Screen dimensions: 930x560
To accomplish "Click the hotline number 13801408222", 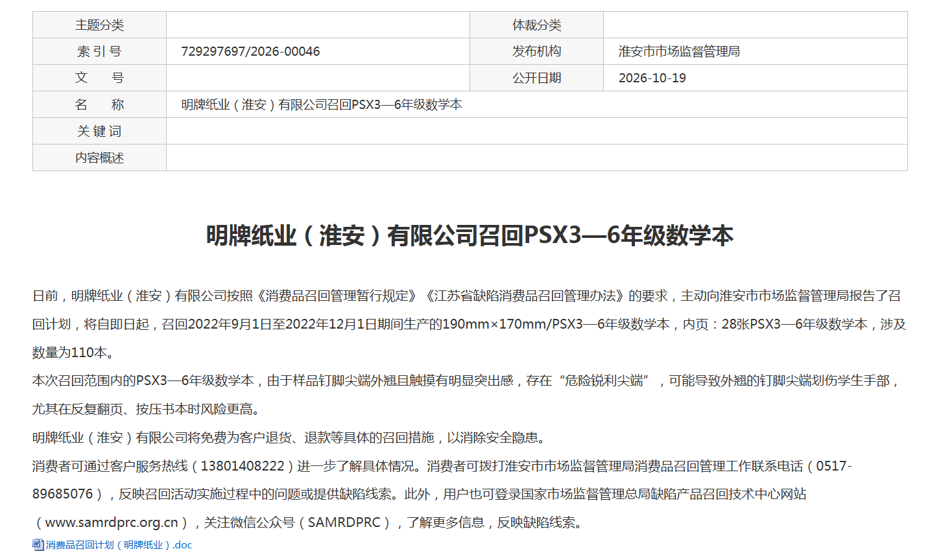I will tap(243, 466).
